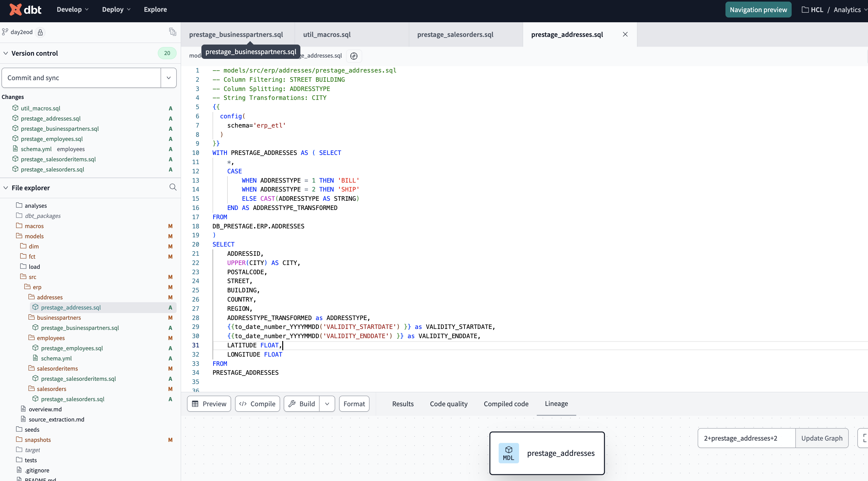Collapse the Version control section

point(6,53)
